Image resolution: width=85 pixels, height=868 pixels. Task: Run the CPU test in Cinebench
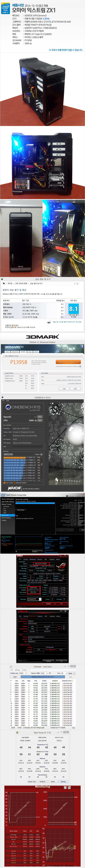[x=40, y=421]
